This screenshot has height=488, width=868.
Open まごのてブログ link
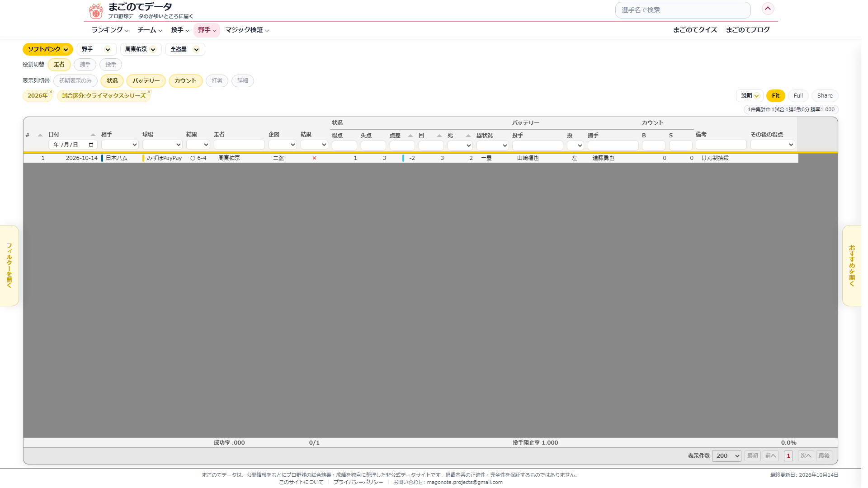point(748,30)
